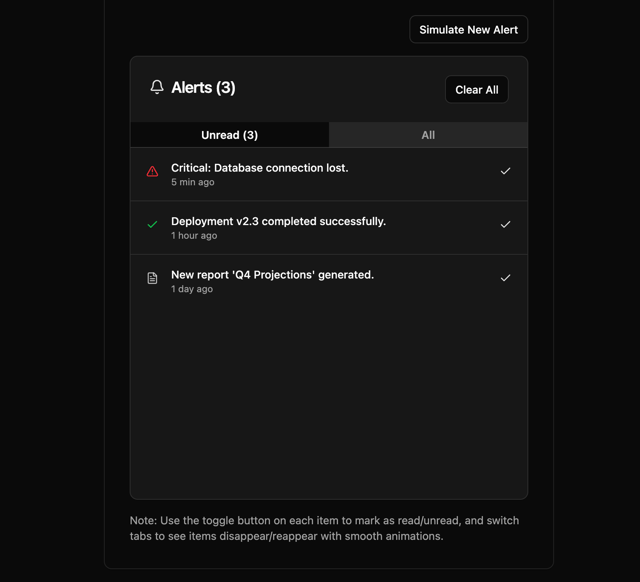
Task: Mark Database connection lost alert as read
Action: click(x=505, y=171)
